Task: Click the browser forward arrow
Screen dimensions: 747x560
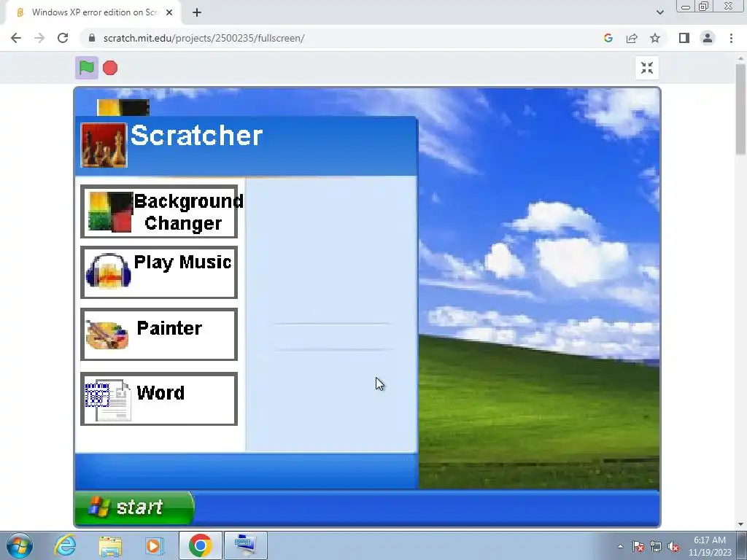Action: (39, 38)
